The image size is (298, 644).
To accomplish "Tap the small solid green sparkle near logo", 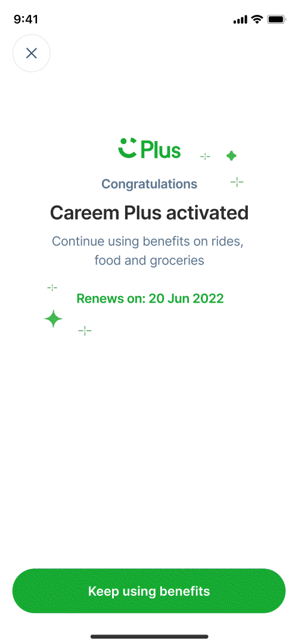I will (x=231, y=155).
